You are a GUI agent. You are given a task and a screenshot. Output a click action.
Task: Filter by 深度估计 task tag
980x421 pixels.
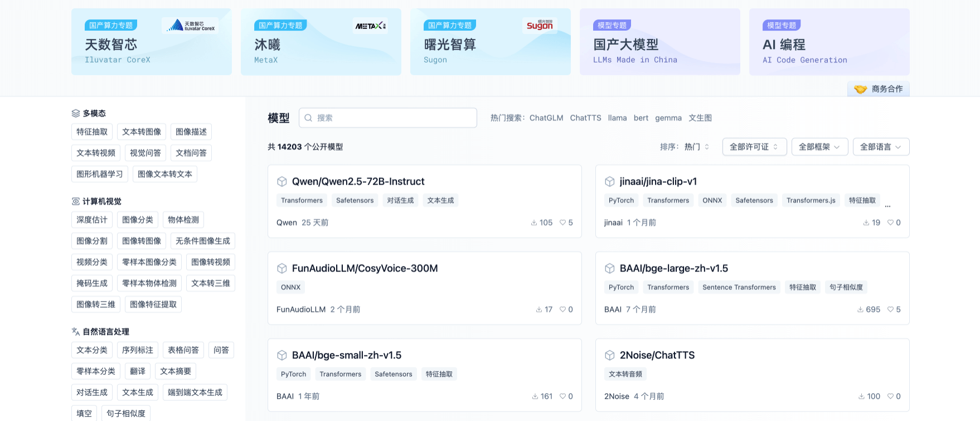(92, 220)
